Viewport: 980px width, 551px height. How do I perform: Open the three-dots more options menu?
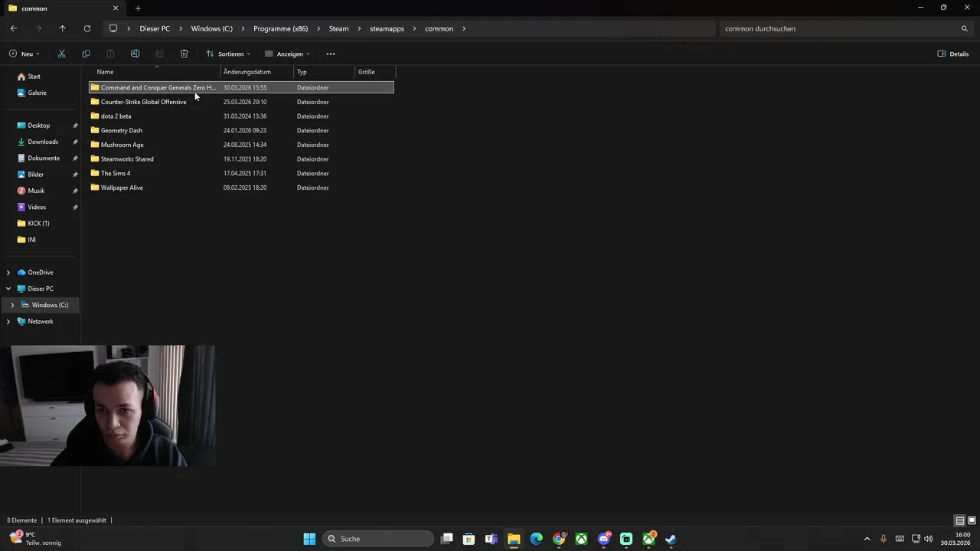point(331,54)
